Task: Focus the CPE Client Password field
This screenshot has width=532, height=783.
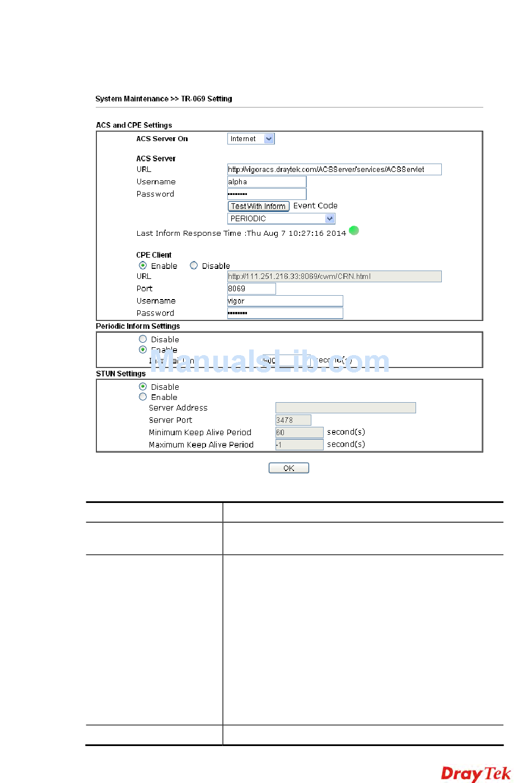Action: (x=285, y=313)
